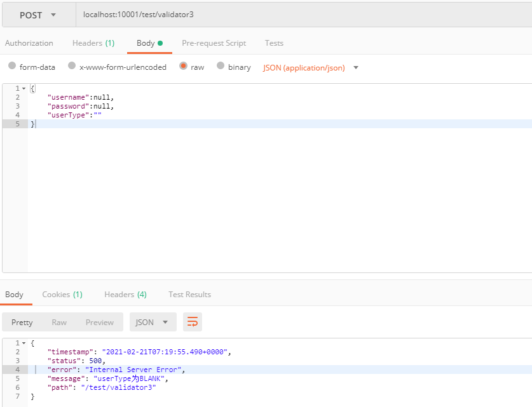Click the "Internal Server Error" value in response
The width and height of the screenshot is (532, 407).
(x=133, y=370)
